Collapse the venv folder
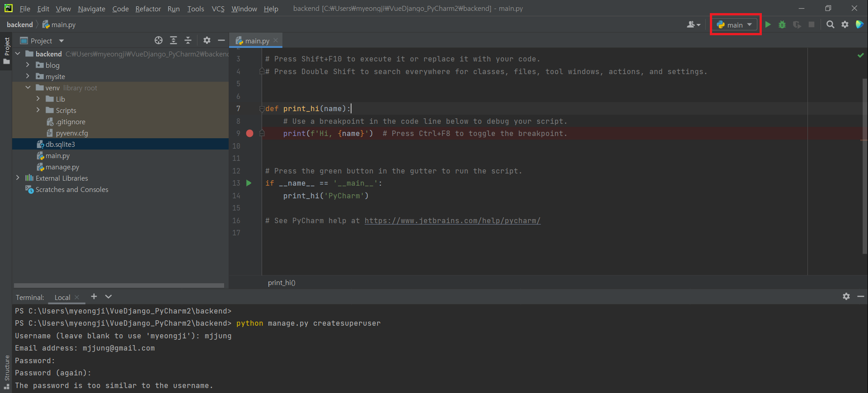868x393 pixels. tap(28, 88)
